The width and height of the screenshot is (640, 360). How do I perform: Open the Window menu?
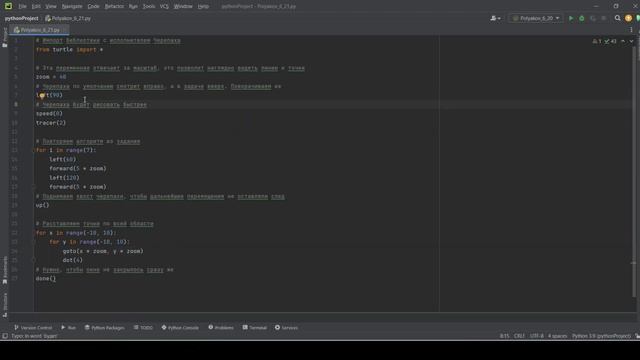[x=183, y=6]
